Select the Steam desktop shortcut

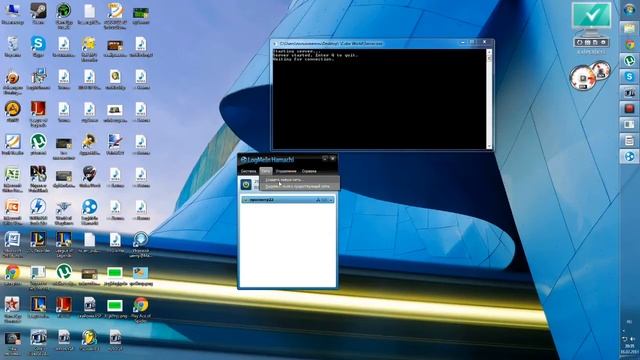pyautogui.click(x=38, y=14)
